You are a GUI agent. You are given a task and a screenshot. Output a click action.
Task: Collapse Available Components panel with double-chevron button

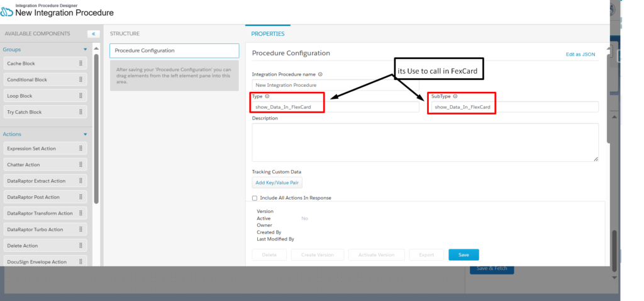coord(93,34)
